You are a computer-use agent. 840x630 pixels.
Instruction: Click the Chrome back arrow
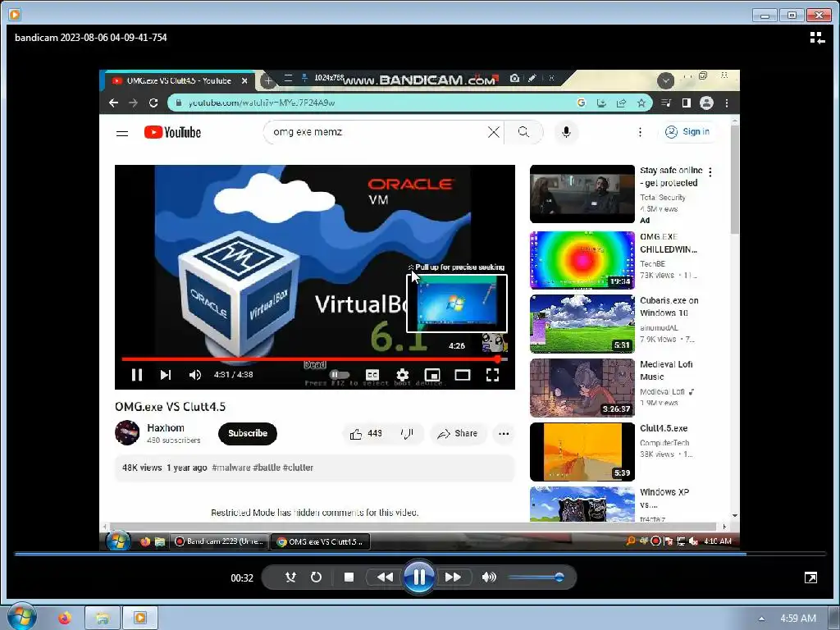pos(113,103)
